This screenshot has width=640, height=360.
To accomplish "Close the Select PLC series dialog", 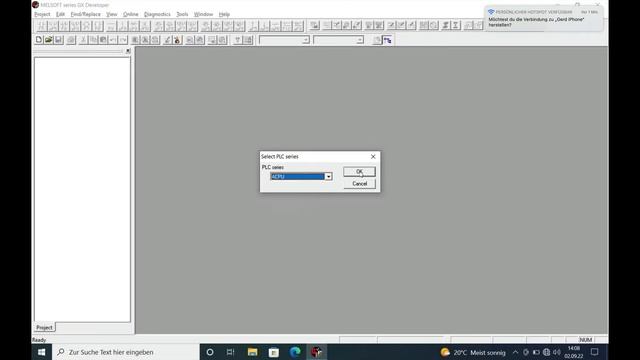I will [x=373, y=156].
